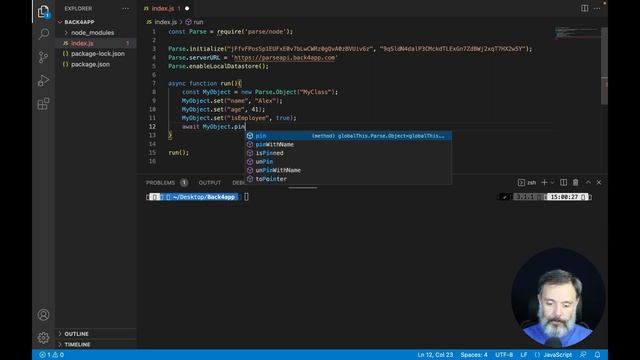This screenshot has height=360, width=640.
Task: Open the Source Control view
Action: [x=43, y=57]
